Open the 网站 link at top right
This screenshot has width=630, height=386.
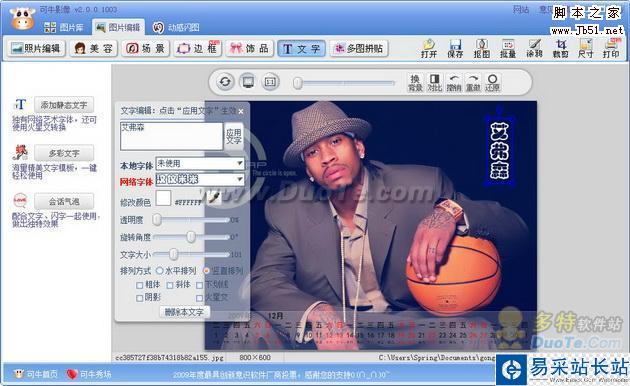521,9
